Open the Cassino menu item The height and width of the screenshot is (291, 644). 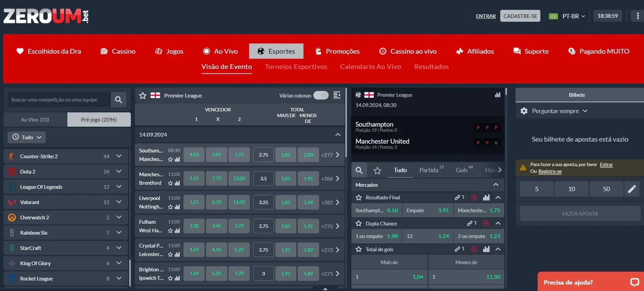118,51
